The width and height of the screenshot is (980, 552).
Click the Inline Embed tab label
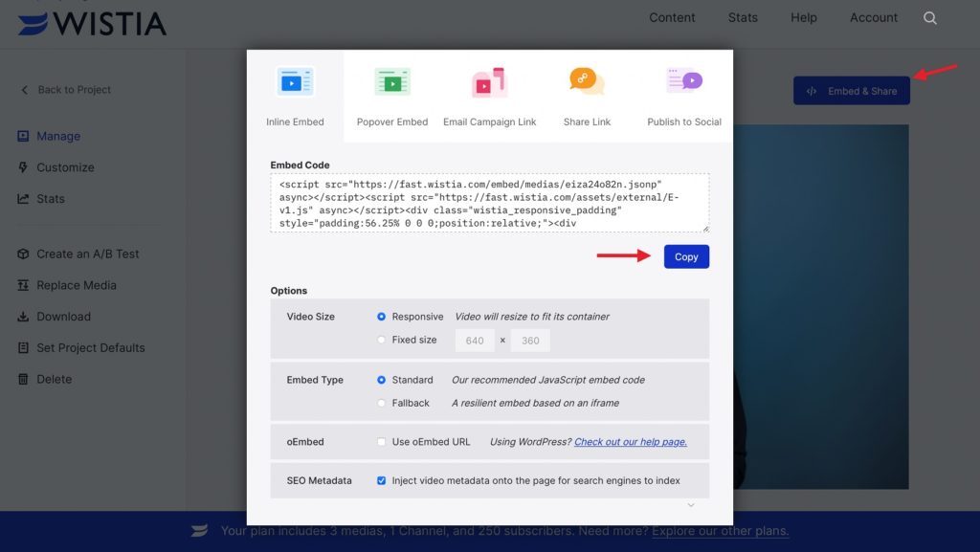pyautogui.click(x=295, y=121)
